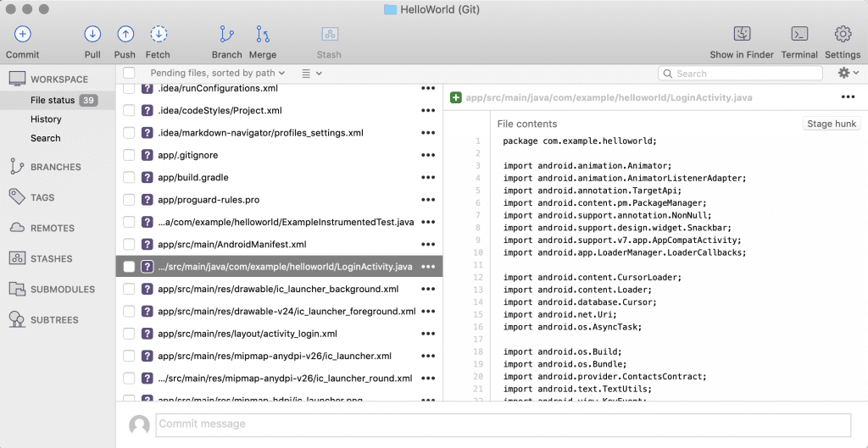This screenshot has width=868, height=448.
Task: Click the Stash toolbar icon
Action: point(330,34)
